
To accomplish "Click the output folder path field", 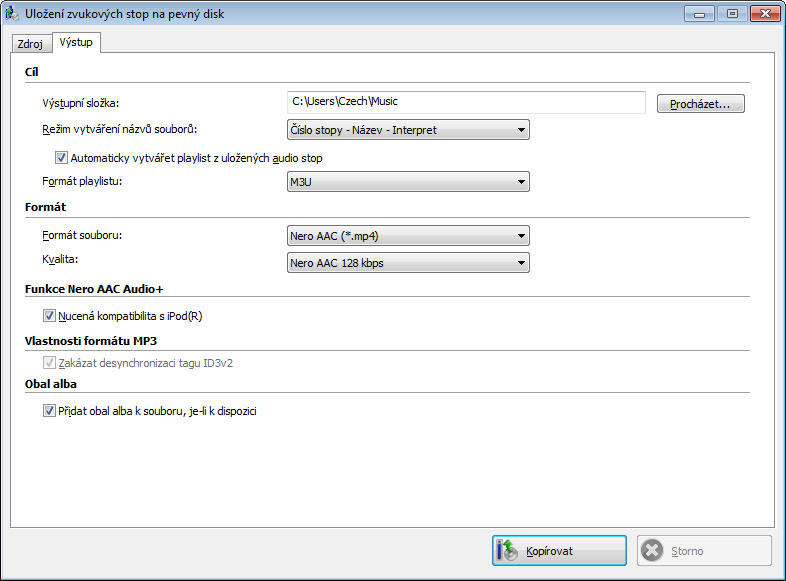I will (466, 102).
